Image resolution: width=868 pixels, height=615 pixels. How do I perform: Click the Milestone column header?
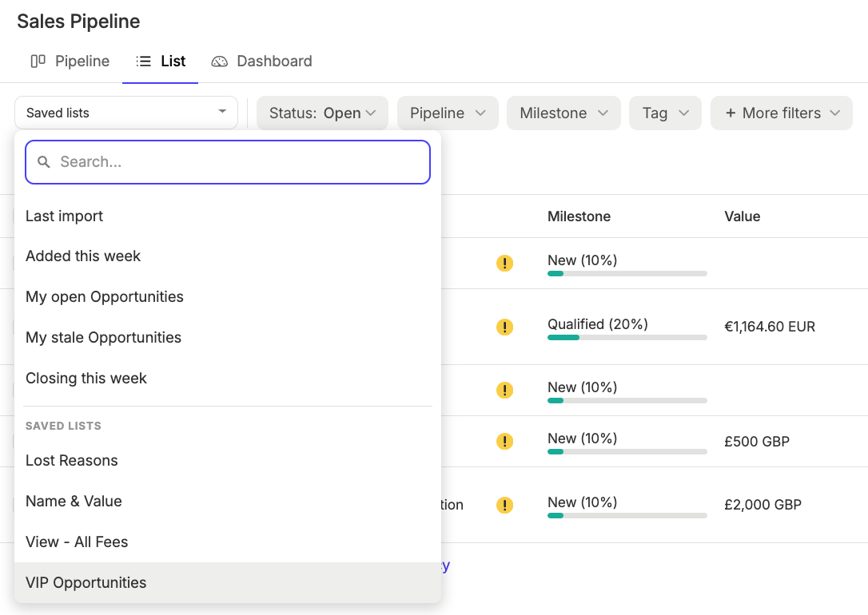(x=579, y=216)
